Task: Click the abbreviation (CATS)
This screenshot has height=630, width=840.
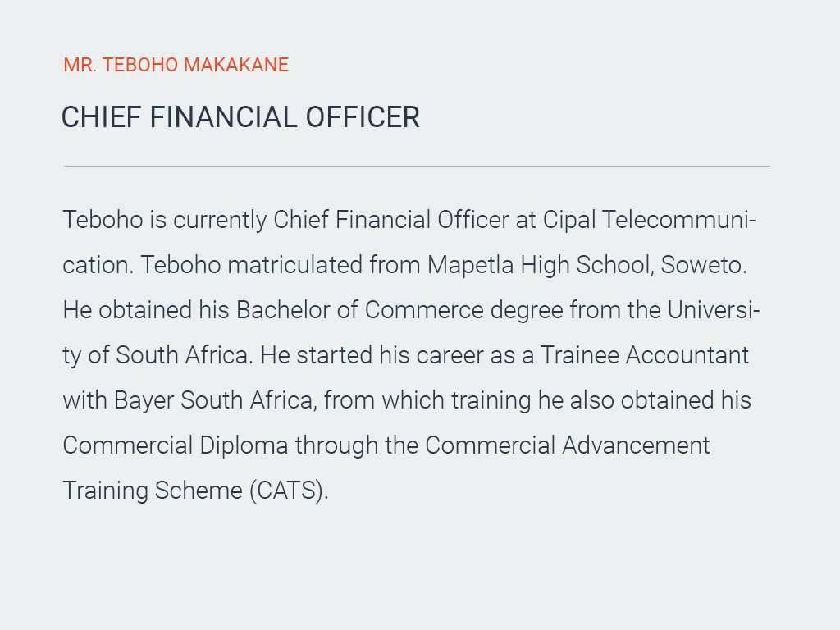Action: point(286,491)
